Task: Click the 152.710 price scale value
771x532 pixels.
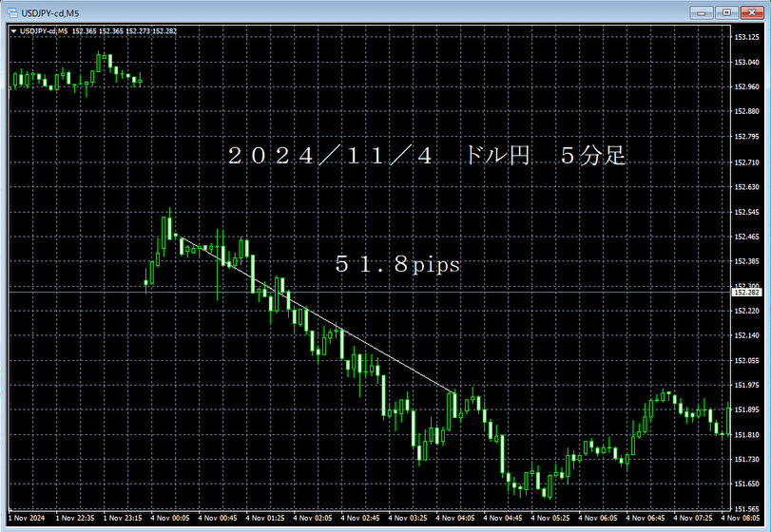Action: 746,162
